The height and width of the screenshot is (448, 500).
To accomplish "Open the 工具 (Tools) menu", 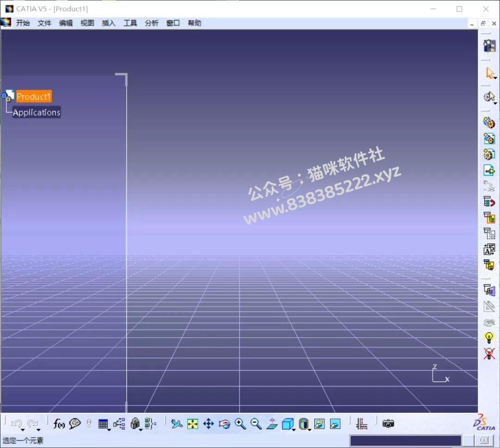I will pyautogui.click(x=130, y=23).
